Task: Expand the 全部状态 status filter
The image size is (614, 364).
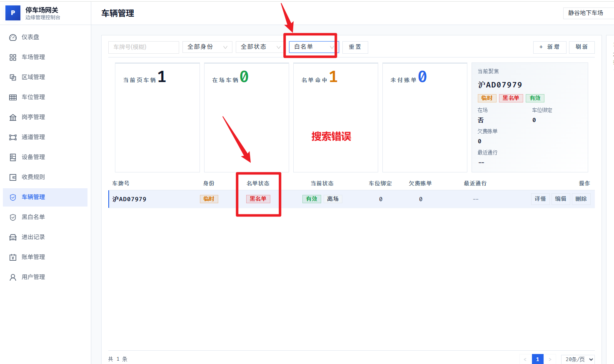Action: click(x=260, y=47)
